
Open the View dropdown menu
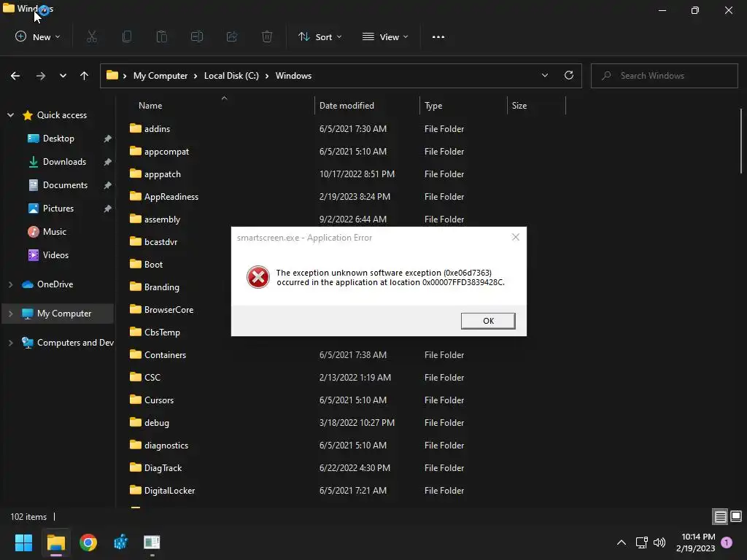(x=385, y=36)
